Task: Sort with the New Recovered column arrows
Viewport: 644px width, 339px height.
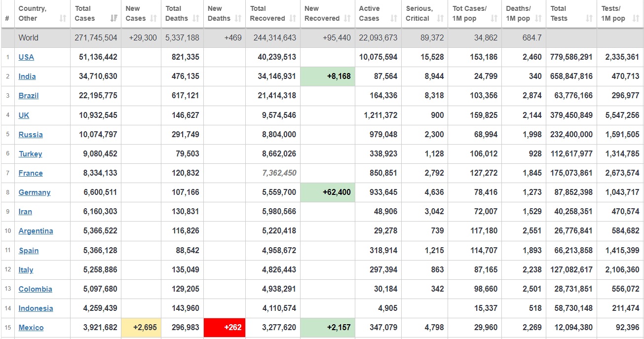Action: (347, 18)
